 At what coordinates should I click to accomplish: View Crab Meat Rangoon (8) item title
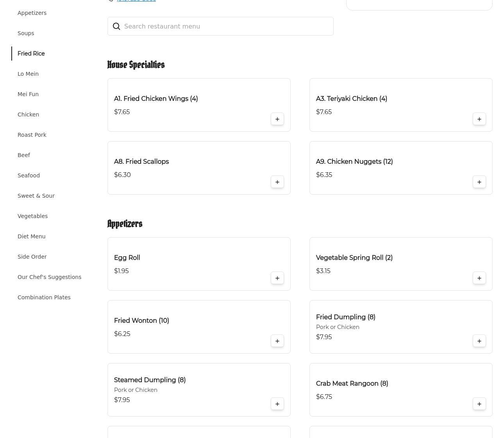[x=352, y=384]
